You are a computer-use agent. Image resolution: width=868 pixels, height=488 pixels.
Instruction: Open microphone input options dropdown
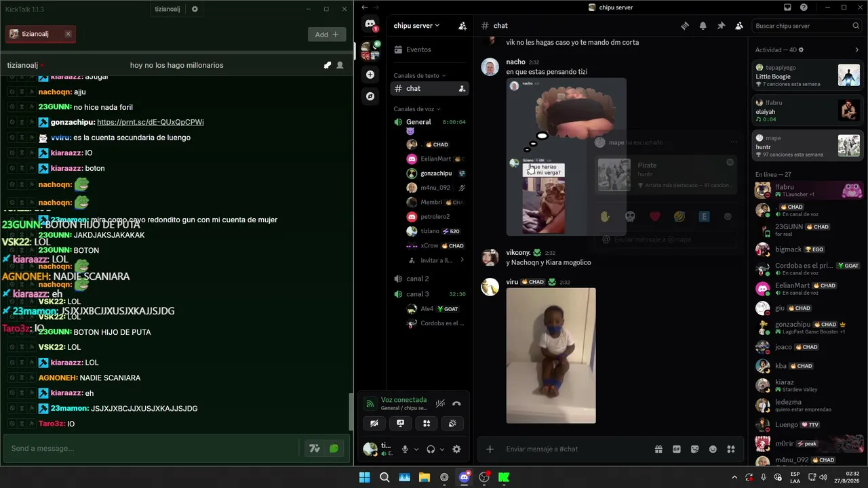pyautogui.click(x=416, y=449)
